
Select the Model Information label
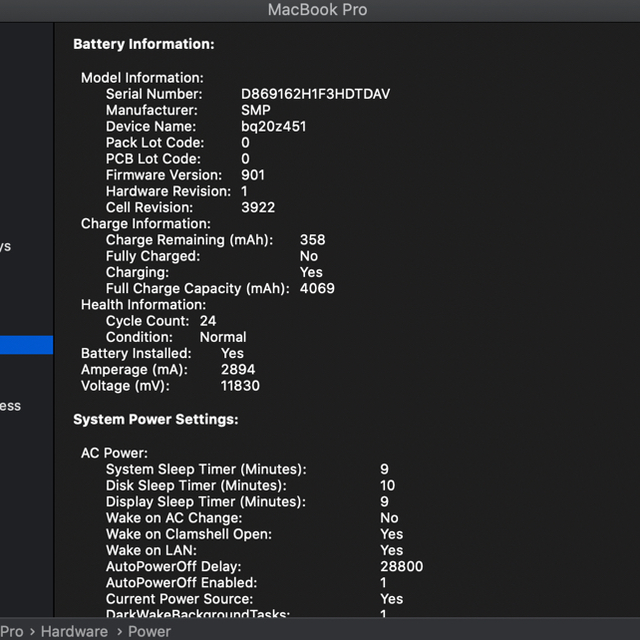(142, 78)
